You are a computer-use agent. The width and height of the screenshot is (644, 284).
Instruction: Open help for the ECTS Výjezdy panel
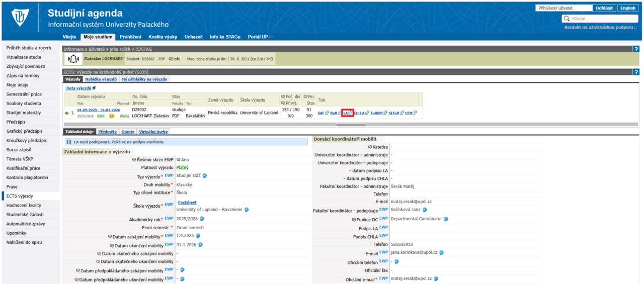[x=636, y=72]
